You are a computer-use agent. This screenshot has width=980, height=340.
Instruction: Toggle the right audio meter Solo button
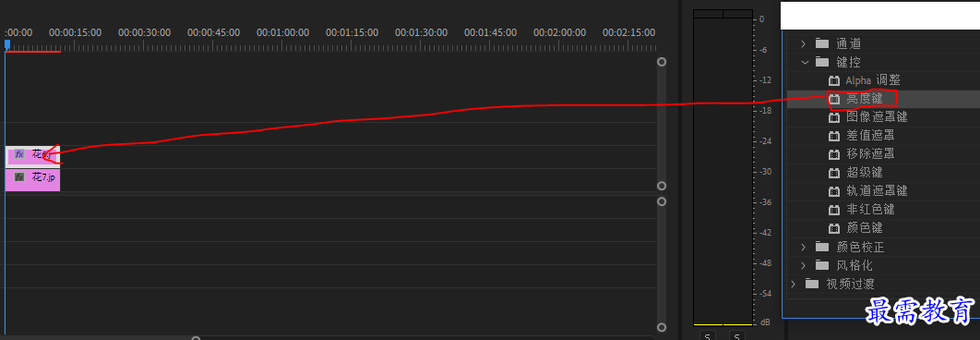coord(737,337)
